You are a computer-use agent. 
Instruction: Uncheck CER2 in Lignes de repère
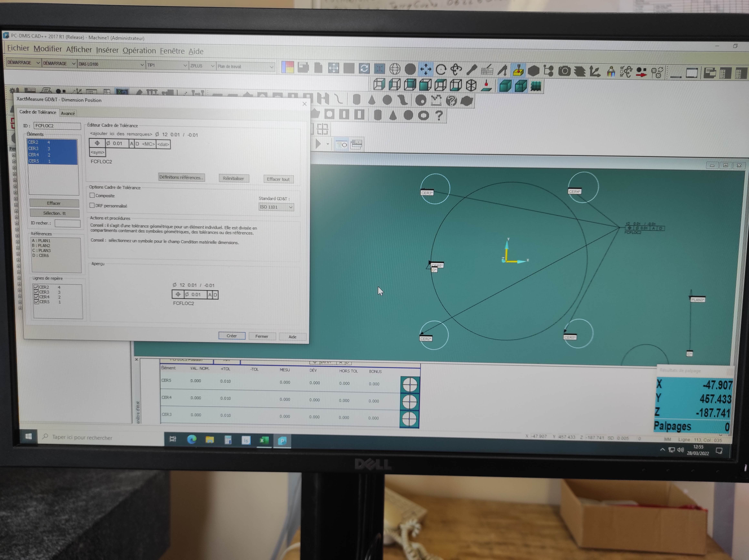[x=36, y=287]
